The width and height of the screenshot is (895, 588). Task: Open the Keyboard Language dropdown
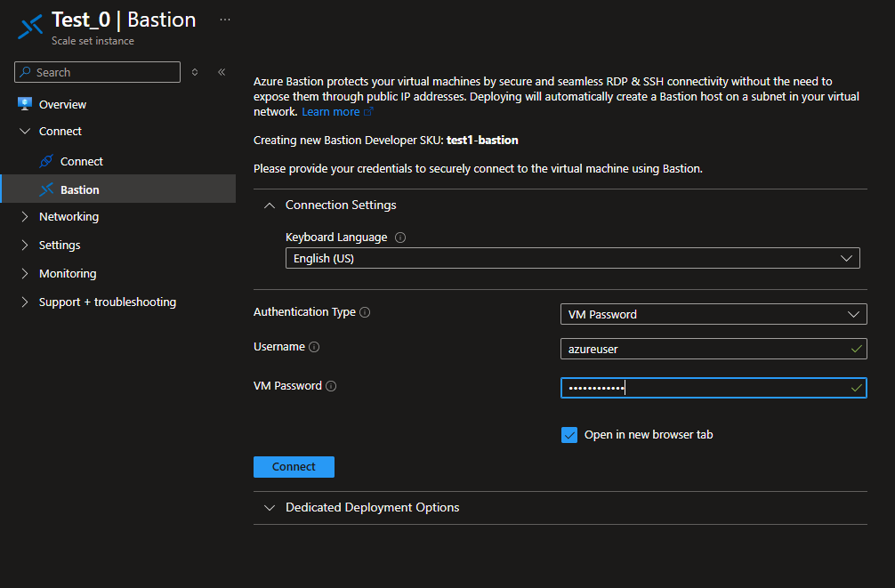pos(573,258)
